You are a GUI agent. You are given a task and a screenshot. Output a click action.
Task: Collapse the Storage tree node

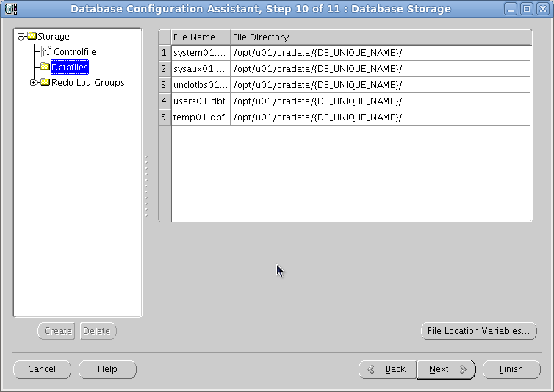tap(21, 37)
